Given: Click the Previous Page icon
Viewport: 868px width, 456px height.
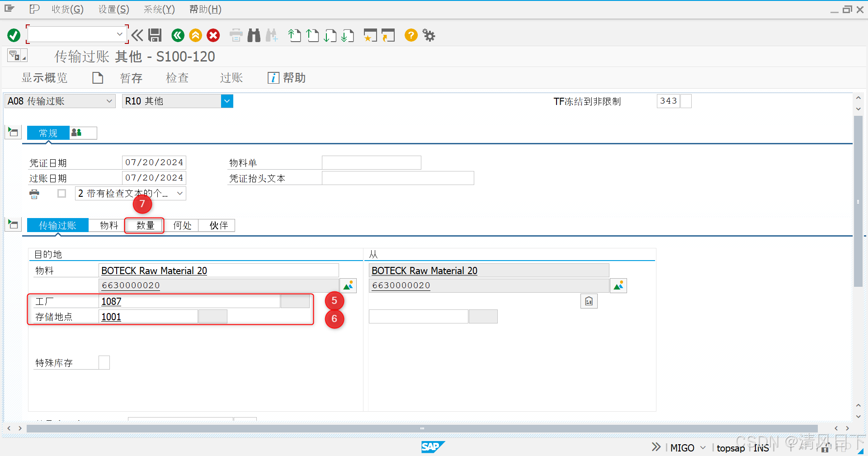Looking at the screenshot, I should click(312, 35).
